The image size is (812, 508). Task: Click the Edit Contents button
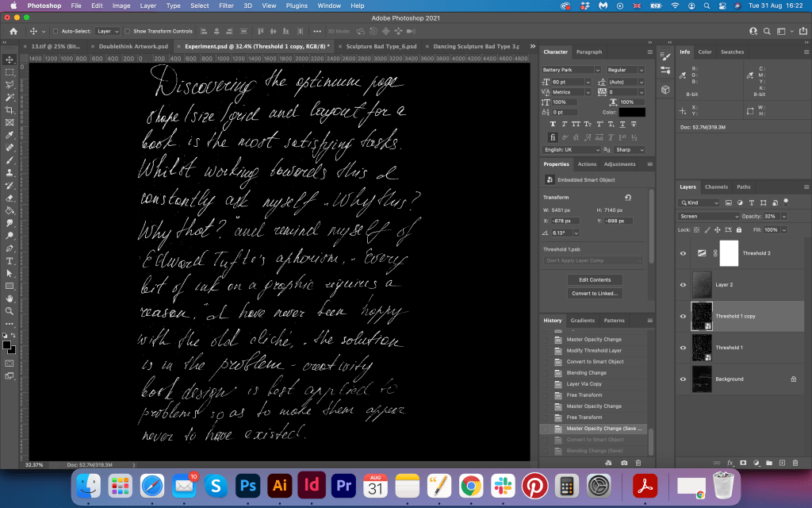596,279
